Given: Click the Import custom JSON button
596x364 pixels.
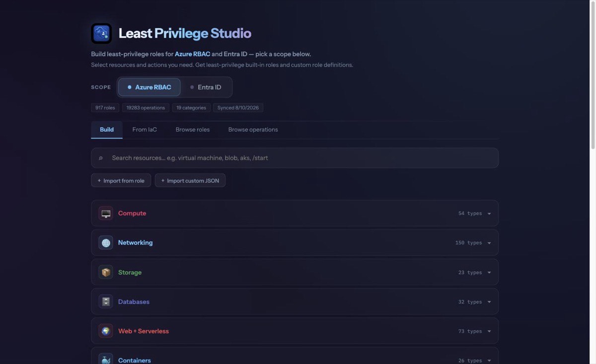Looking at the screenshot, I should (x=190, y=181).
